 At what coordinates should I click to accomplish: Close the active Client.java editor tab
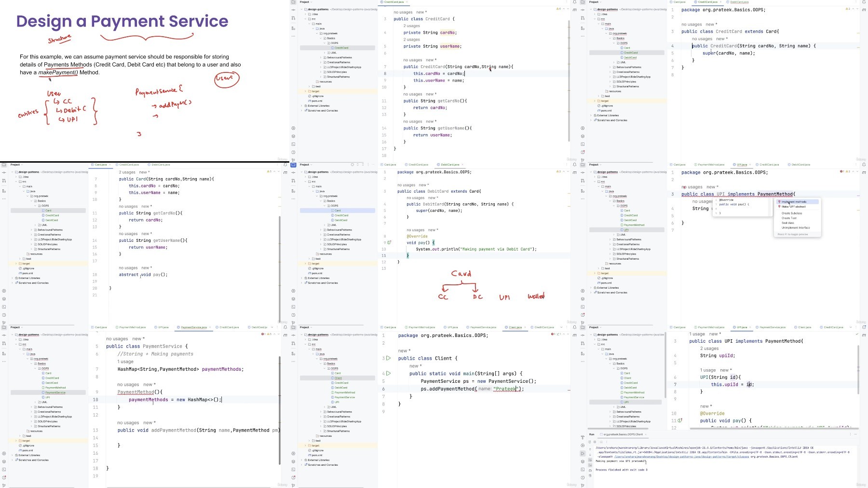(525, 327)
